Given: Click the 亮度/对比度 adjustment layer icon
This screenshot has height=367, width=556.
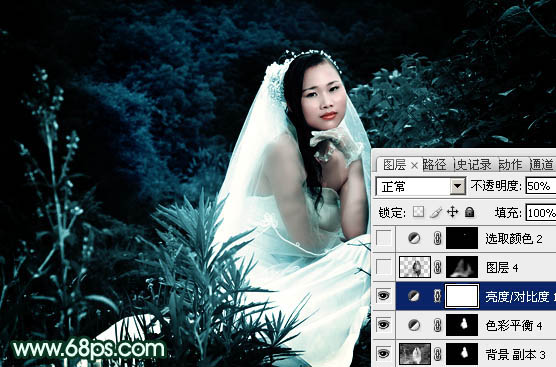Looking at the screenshot, I should pos(414,296).
